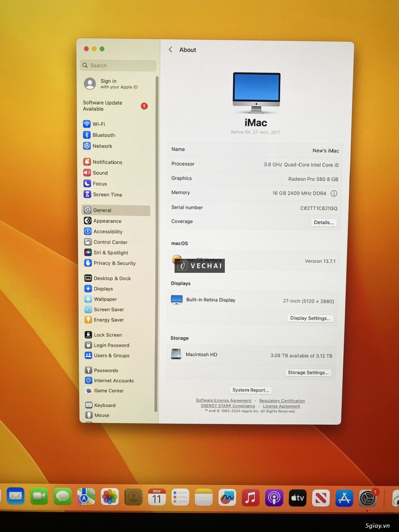Open Users & Groups settings

pos(107,355)
